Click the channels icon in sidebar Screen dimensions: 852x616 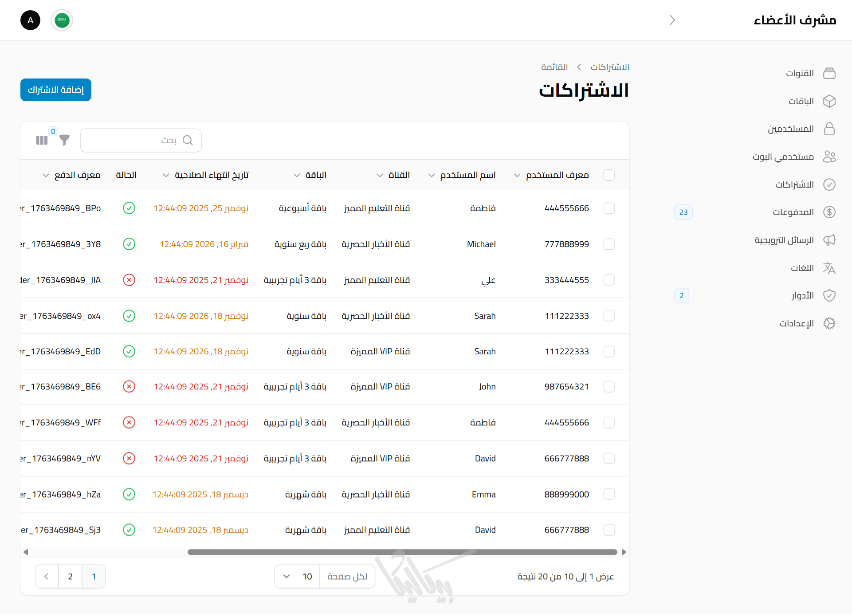pos(829,73)
